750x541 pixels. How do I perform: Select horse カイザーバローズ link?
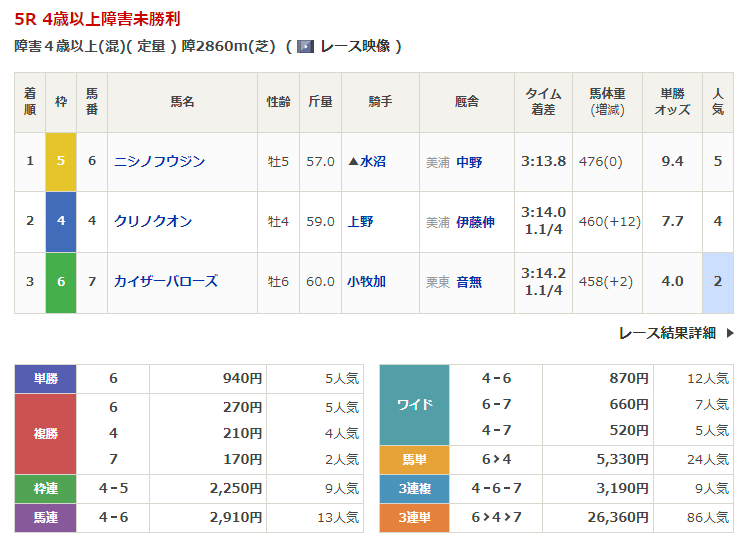pos(166,282)
